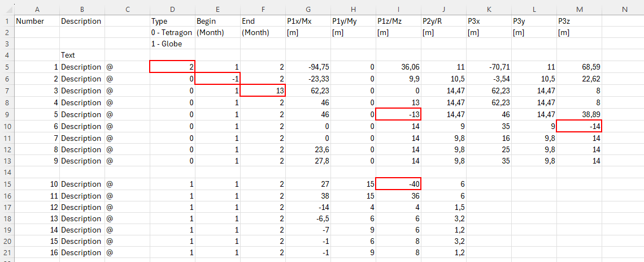Click the P1x/Mx cell with -94,75
644x262 pixels.
[x=308, y=67]
